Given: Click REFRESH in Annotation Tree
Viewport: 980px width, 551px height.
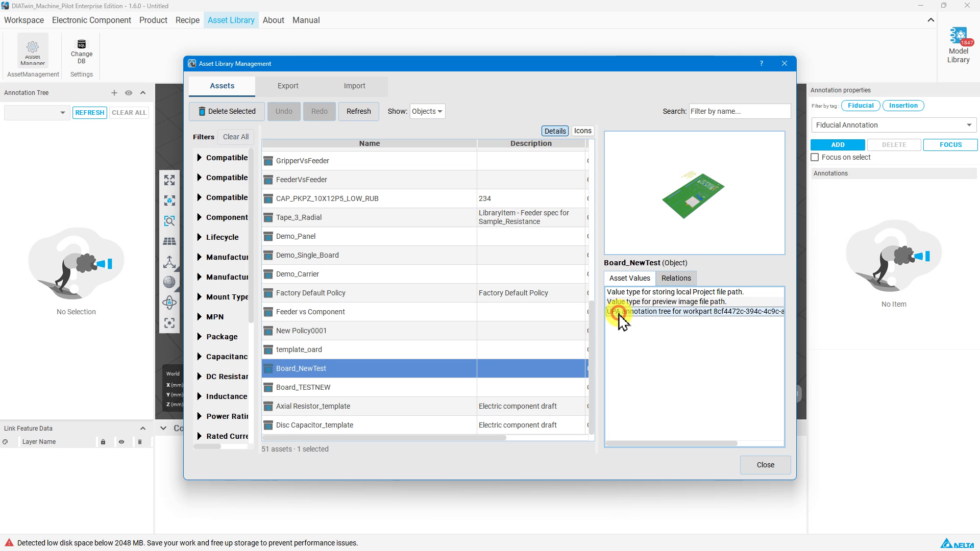Looking at the screenshot, I should pyautogui.click(x=90, y=113).
